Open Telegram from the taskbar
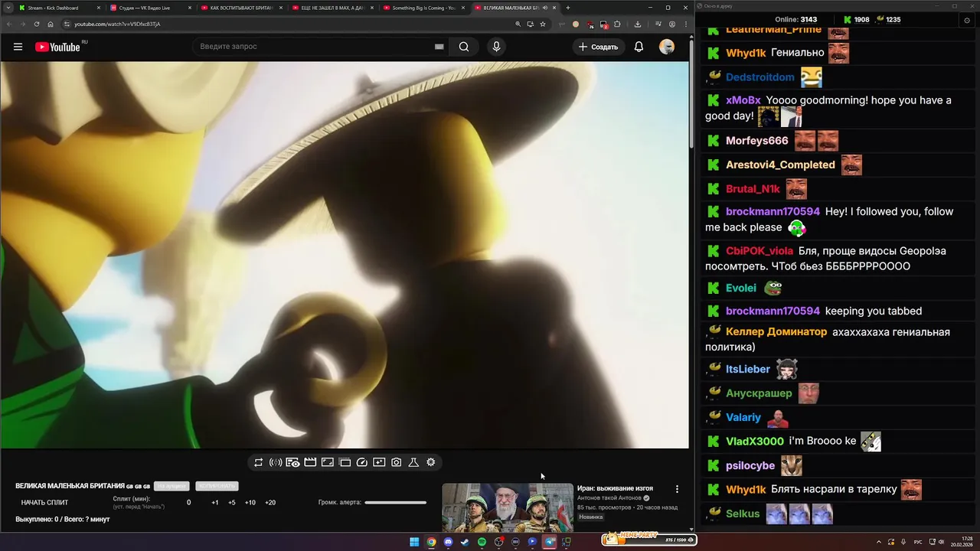This screenshot has height=551, width=980. point(549,542)
